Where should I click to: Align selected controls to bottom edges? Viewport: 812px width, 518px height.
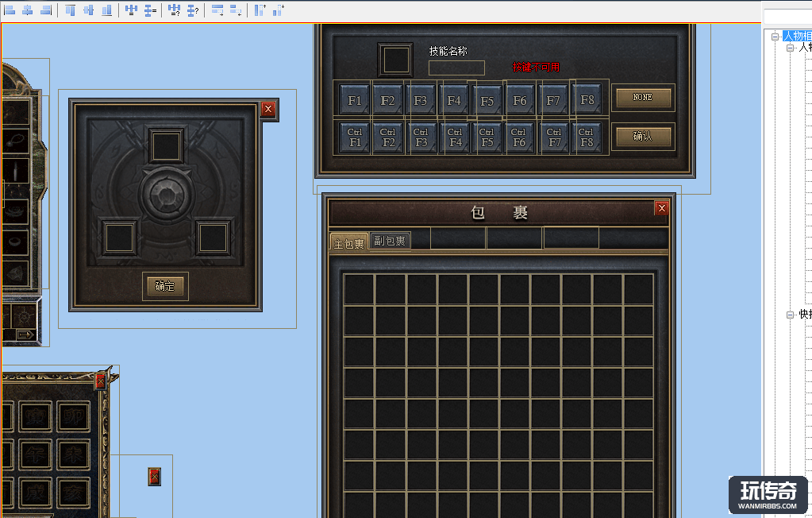point(106,10)
